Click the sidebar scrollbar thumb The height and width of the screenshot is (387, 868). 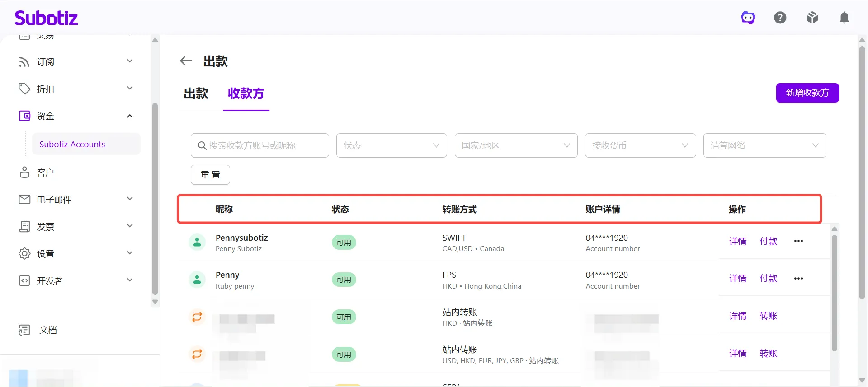(x=155, y=199)
